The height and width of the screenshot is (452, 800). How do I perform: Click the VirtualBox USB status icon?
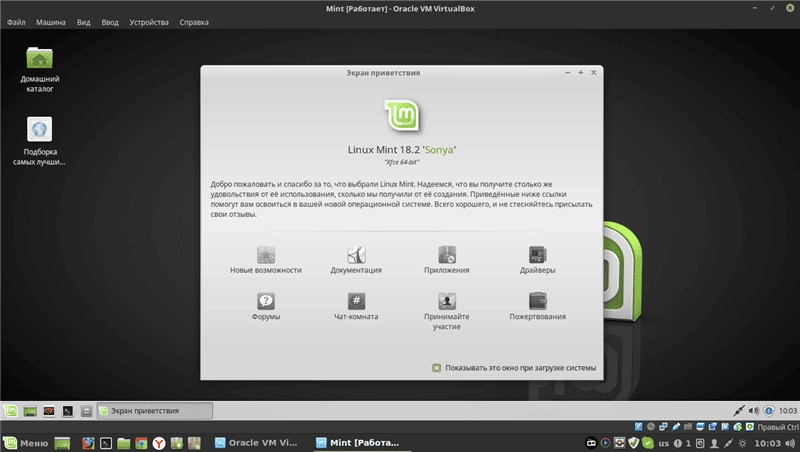676,427
